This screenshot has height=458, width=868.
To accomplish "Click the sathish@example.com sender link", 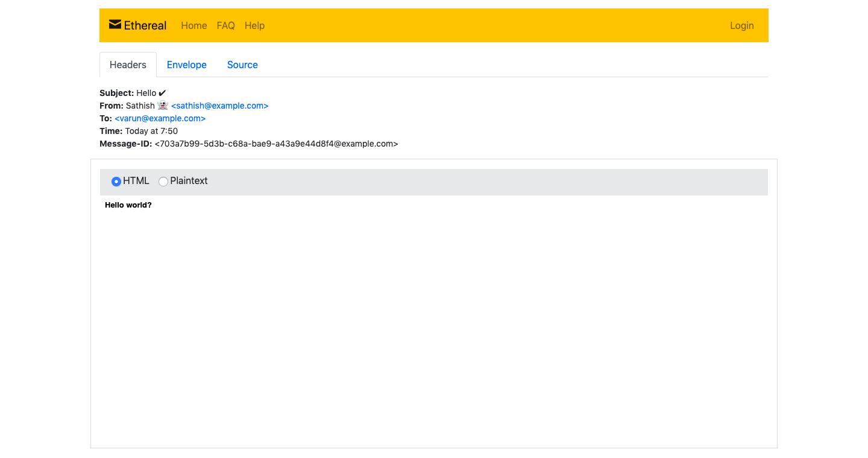I will coord(219,106).
